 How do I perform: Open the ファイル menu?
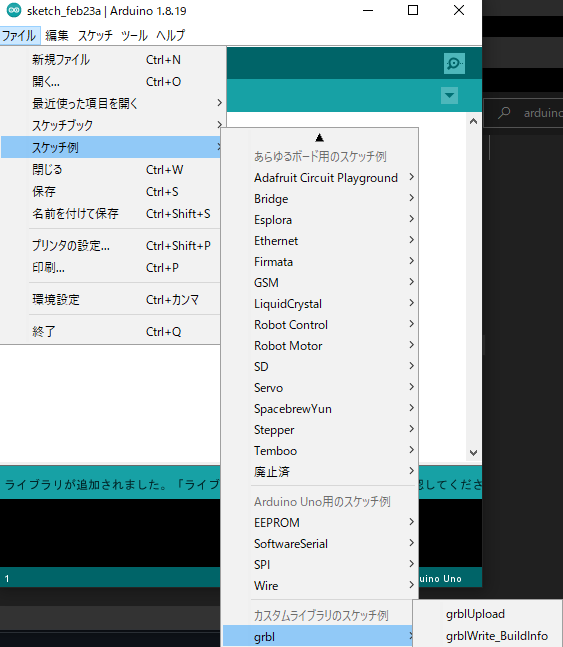tap(19, 35)
